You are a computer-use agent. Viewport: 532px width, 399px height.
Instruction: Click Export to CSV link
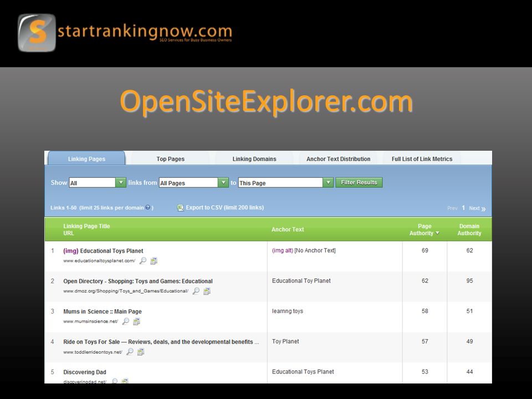[x=224, y=207]
